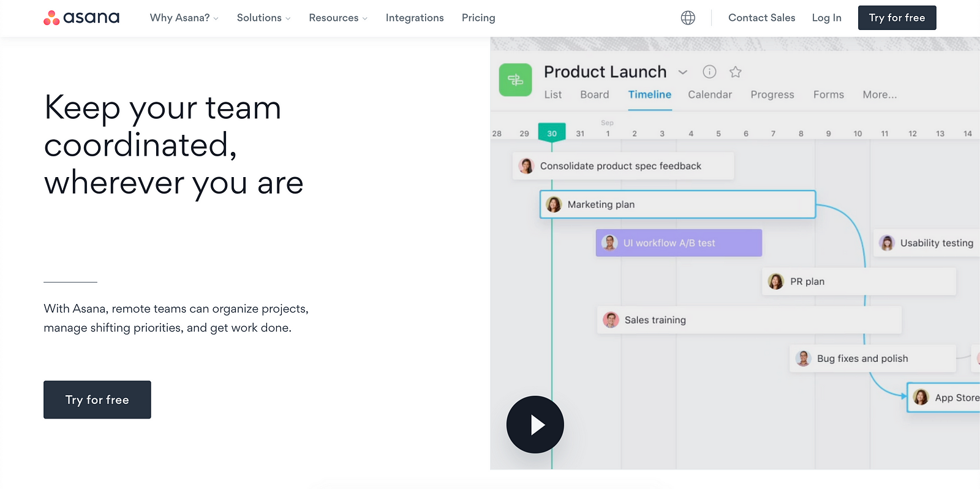Open the Bug fixes and polish task
The image size is (980, 489).
pyautogui.click(x=872, y=358)
